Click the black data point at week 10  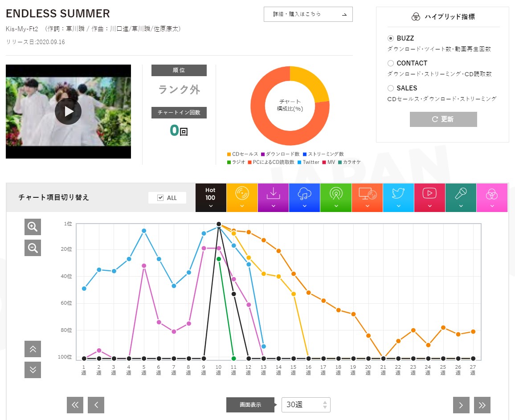(x=219, y=224)
